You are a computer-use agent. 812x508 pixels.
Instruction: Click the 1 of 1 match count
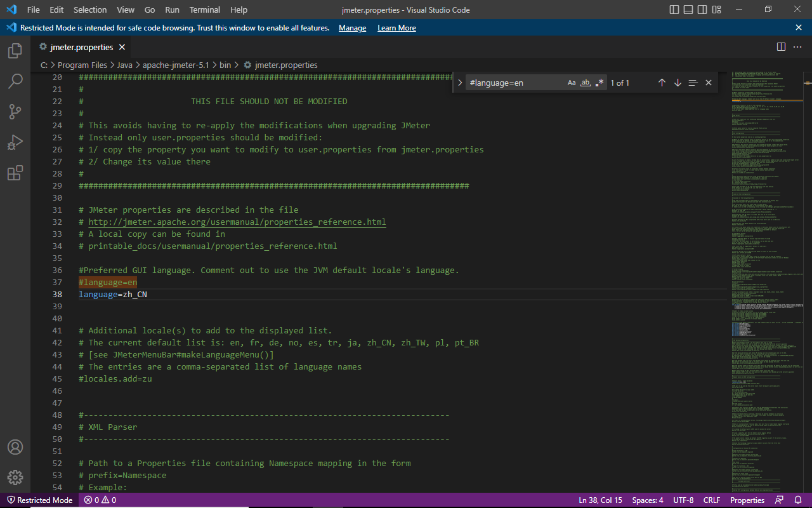point(620,83)
